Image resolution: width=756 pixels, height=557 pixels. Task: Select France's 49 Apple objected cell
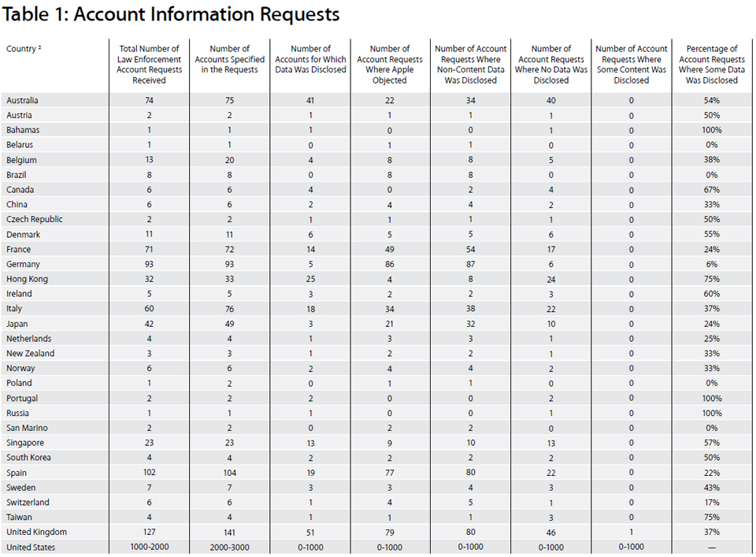(x=389, y=249)
